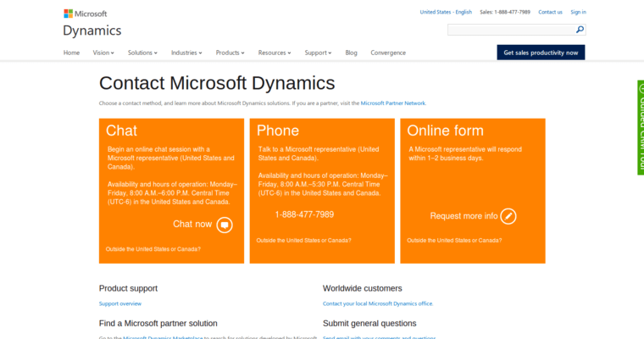
Task: Open the Convergence menu item
Action: click(388, 53)
